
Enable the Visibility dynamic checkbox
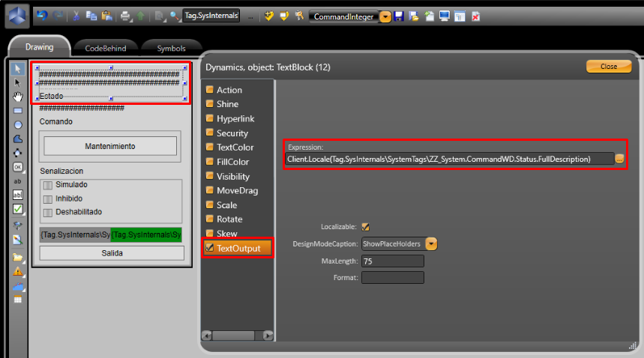pos(210,176)
